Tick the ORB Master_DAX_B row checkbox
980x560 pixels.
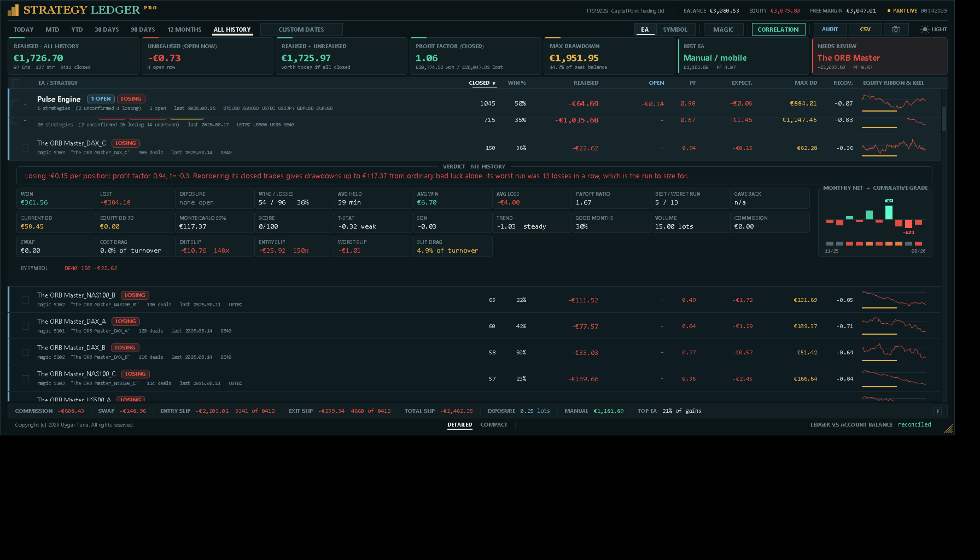coord(25,352)
